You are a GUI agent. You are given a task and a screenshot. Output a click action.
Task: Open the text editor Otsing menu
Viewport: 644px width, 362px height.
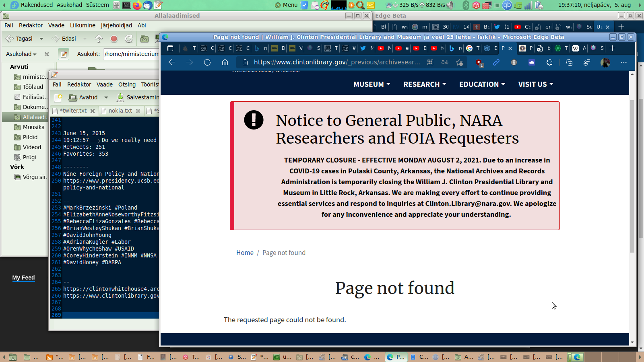click(x=127, y=84)
